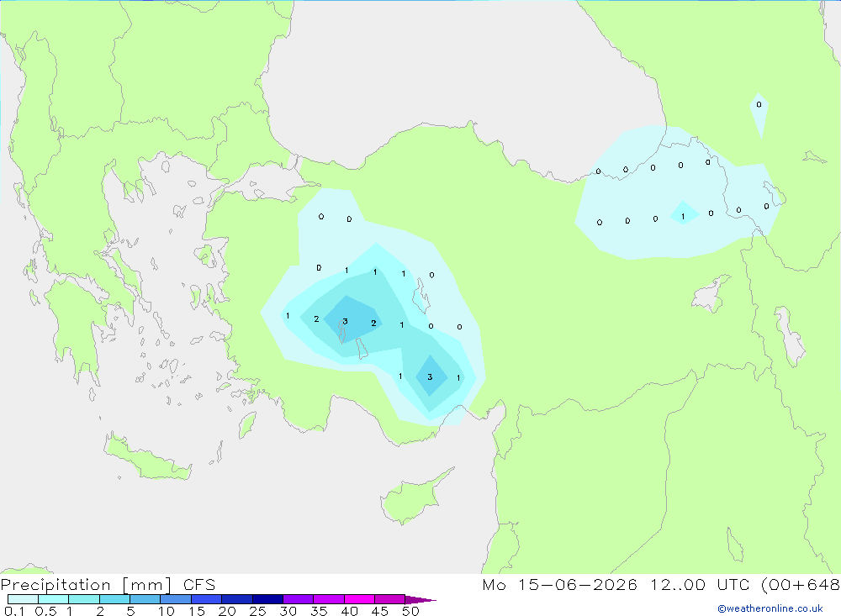Screen dimensions: 841x616
Task: Click the legend swatch between 45 and 50
Action: [x=390, y=599]
